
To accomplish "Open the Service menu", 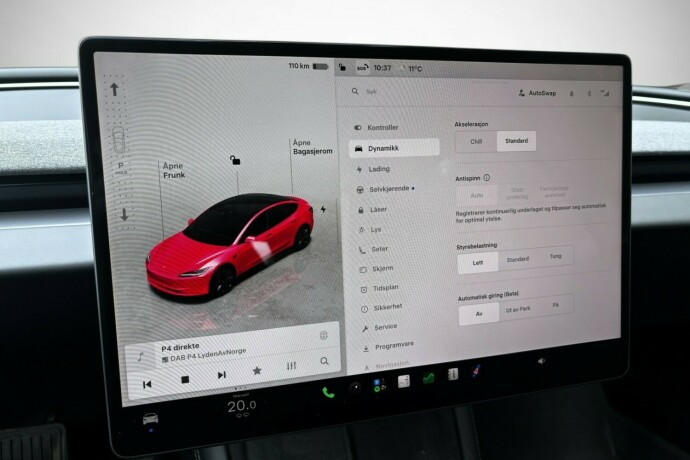I will coord(379,327).
